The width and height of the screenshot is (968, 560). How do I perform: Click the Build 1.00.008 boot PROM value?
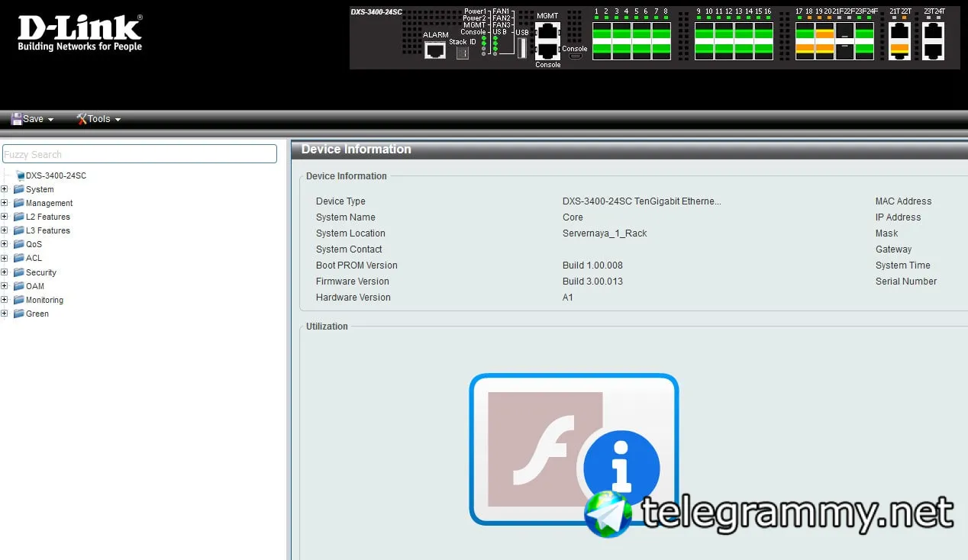592,266
